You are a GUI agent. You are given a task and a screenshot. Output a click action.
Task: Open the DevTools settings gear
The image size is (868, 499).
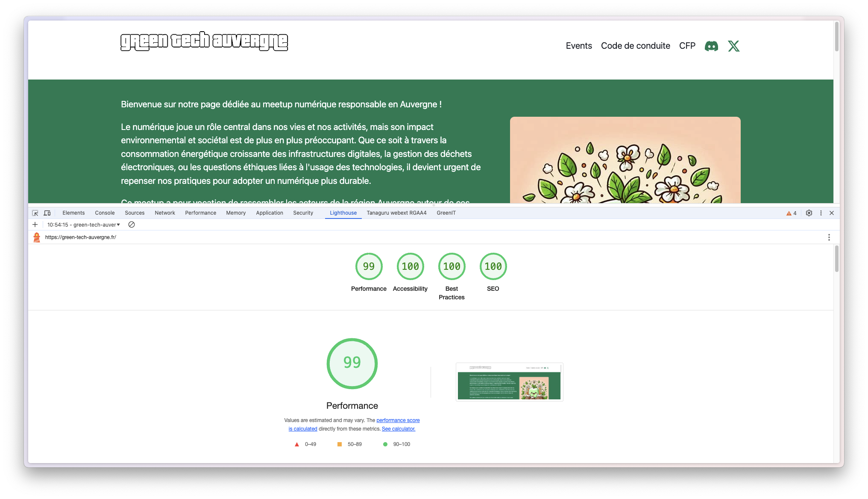point(809,213)
